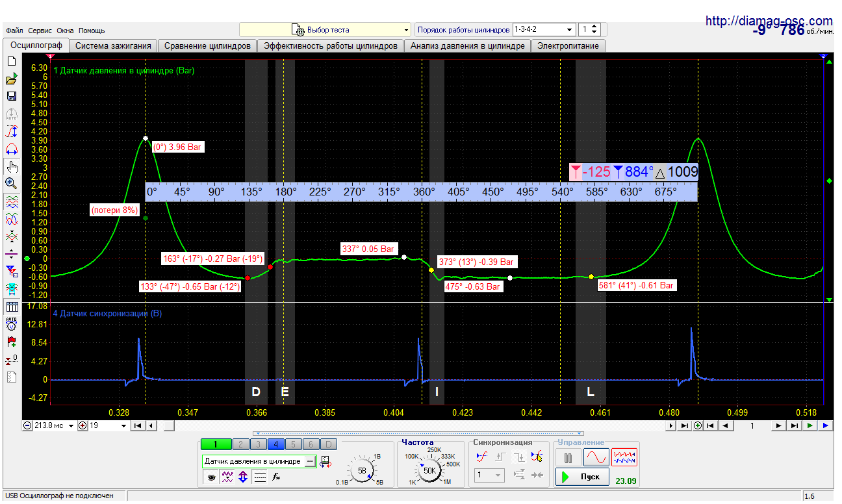Select the red arc horizontal measurement tool
The image size is (842, 504).
click(11, 149)
